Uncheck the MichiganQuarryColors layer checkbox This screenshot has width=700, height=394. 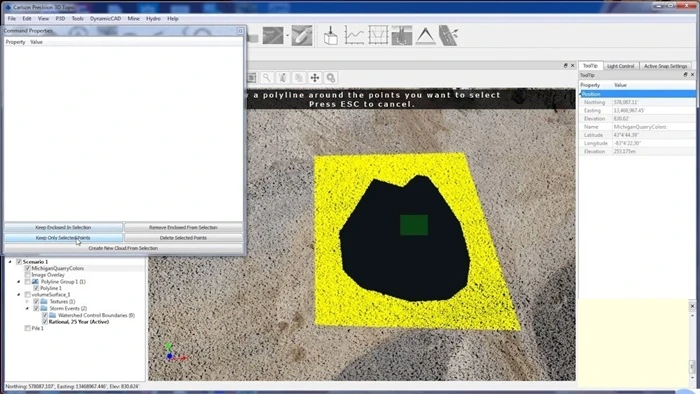(x=28, y=268)
